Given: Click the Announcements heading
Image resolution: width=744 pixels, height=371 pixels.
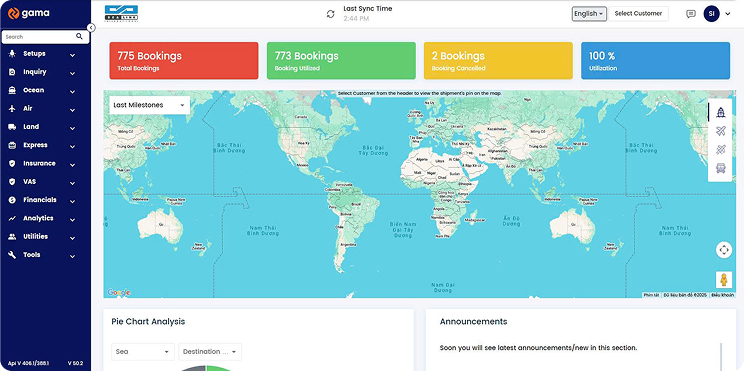Looking at the screenshot, I should click(x=473, y=322).
